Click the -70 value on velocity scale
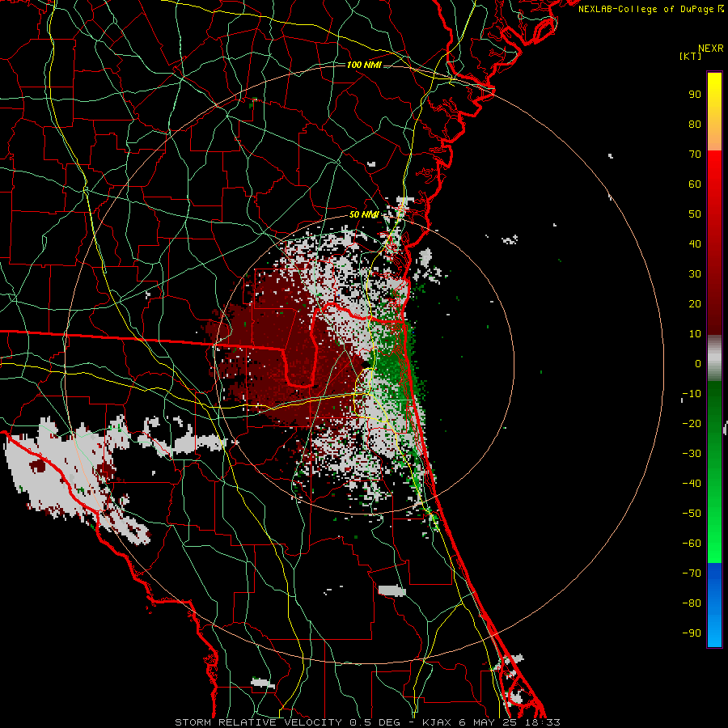The height and width of the screenshot is (728, 728). coord(692,573)
